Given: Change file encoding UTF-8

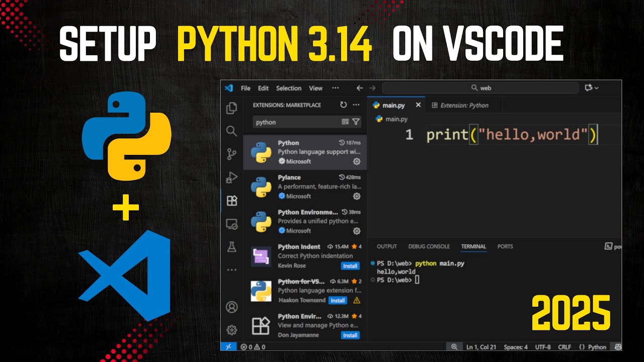Looking at the screenshot, I should 543,347.
